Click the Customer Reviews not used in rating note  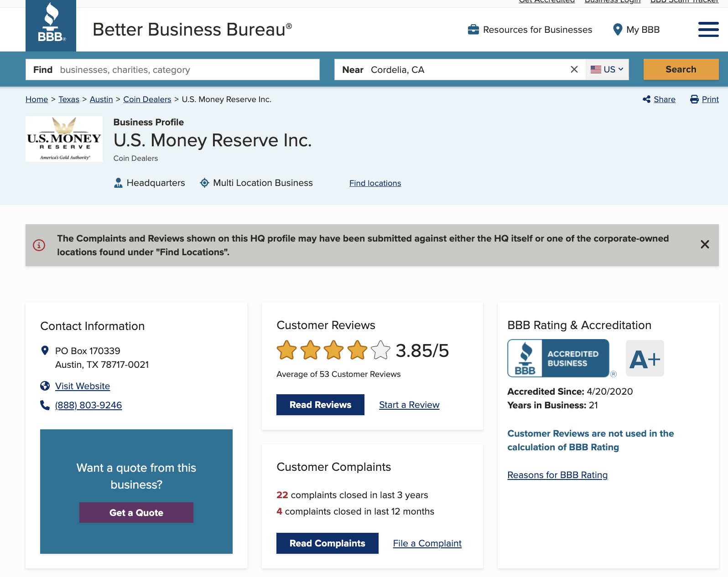point(591,440)
